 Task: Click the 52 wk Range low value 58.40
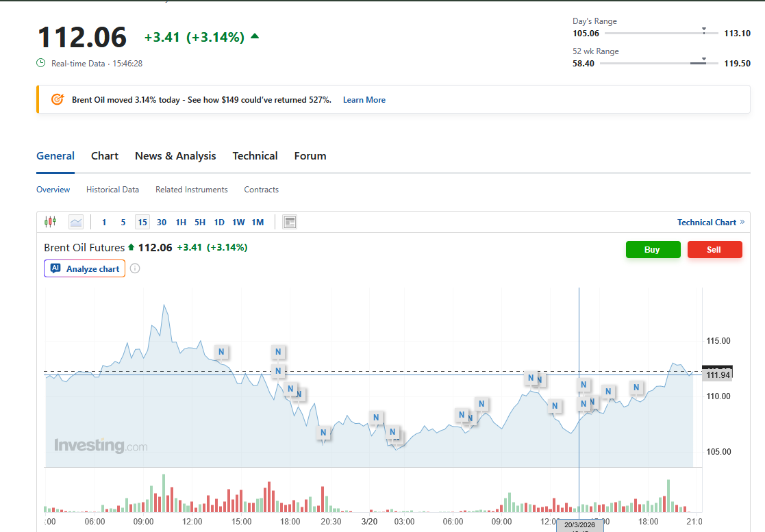pyautogui.click(x=584, y=64)
